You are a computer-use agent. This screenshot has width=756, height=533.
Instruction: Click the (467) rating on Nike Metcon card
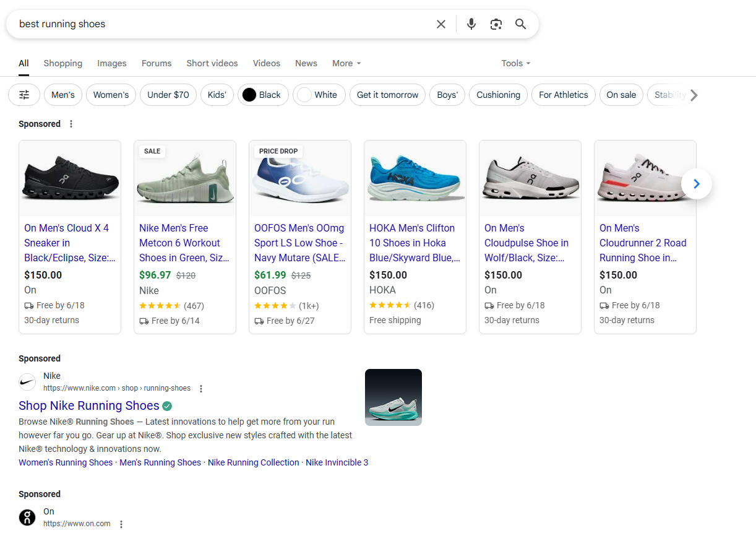click(194, 306)
